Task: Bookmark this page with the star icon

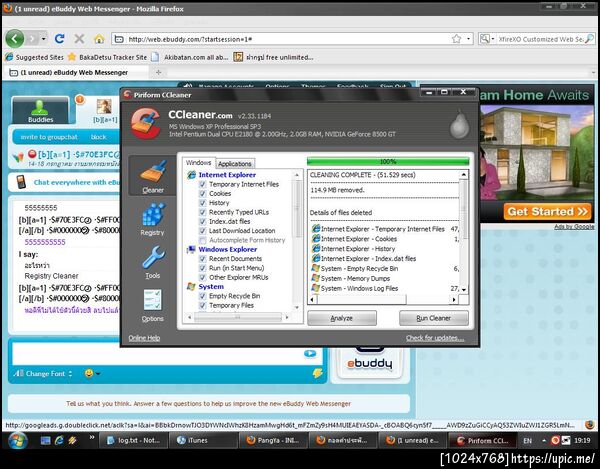Action: [456, 39]
